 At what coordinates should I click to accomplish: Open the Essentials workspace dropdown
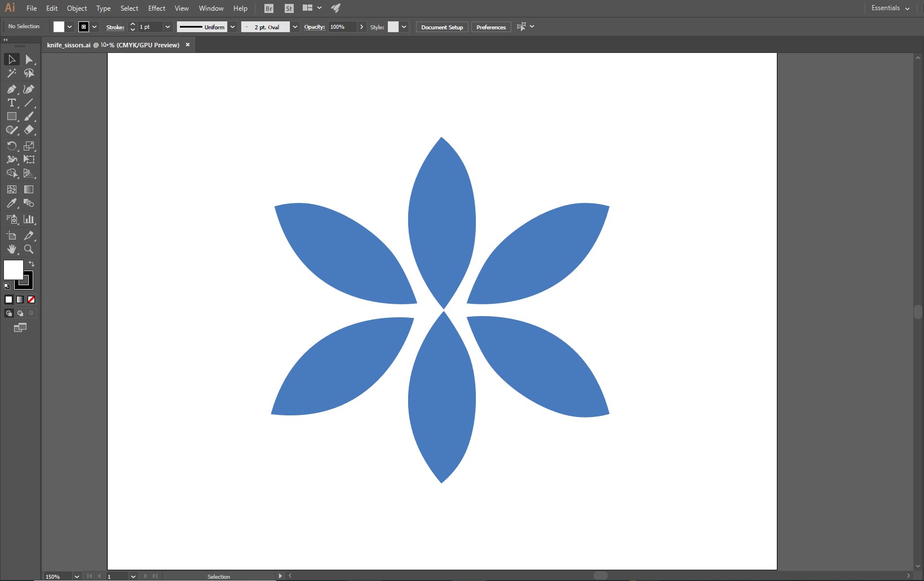coord(890,8)
